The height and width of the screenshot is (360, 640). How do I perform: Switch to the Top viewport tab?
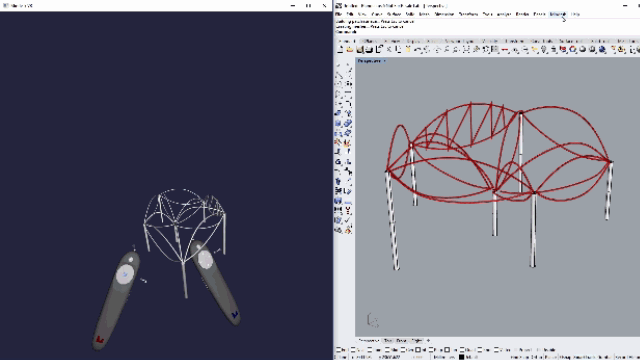[388, 340]
